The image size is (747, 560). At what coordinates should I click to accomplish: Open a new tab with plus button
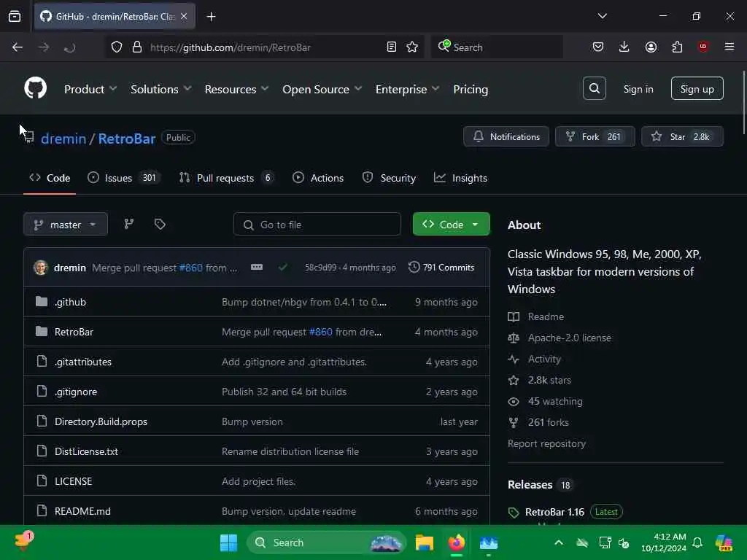pos(211,17)
